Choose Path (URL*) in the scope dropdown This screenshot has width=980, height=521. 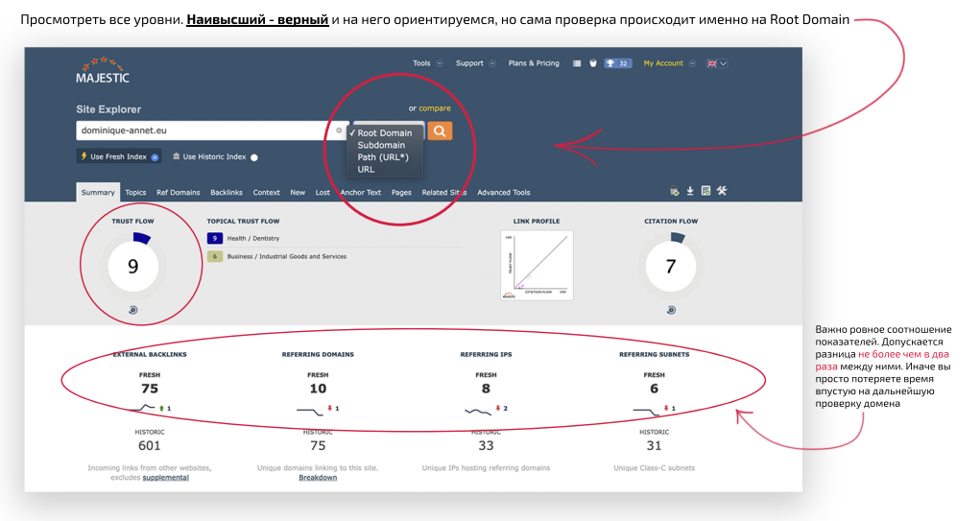384,156
